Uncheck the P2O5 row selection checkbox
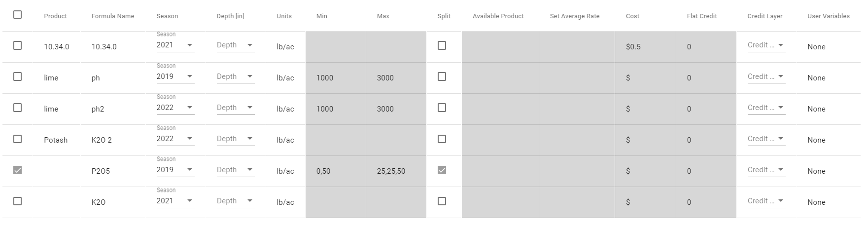The width and height of the screenshot is (868, 228). tap(17, 170)
